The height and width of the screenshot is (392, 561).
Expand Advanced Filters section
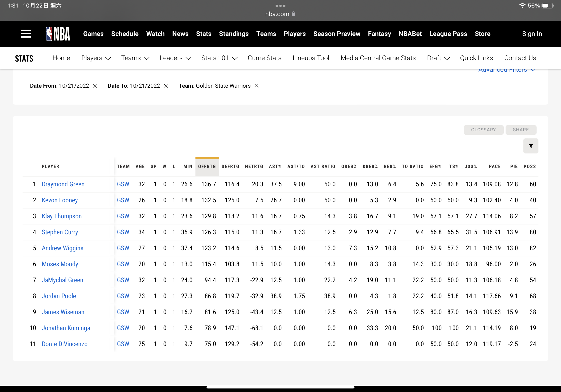coord(507,70)
